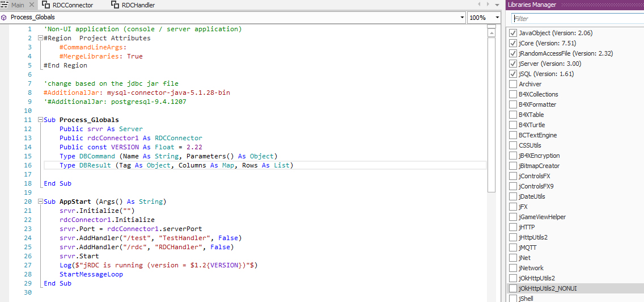Image resolution: width=644 pixels, height=302 pixels.
Task: Uncheck the jCore library
Action: coord(512,43)
